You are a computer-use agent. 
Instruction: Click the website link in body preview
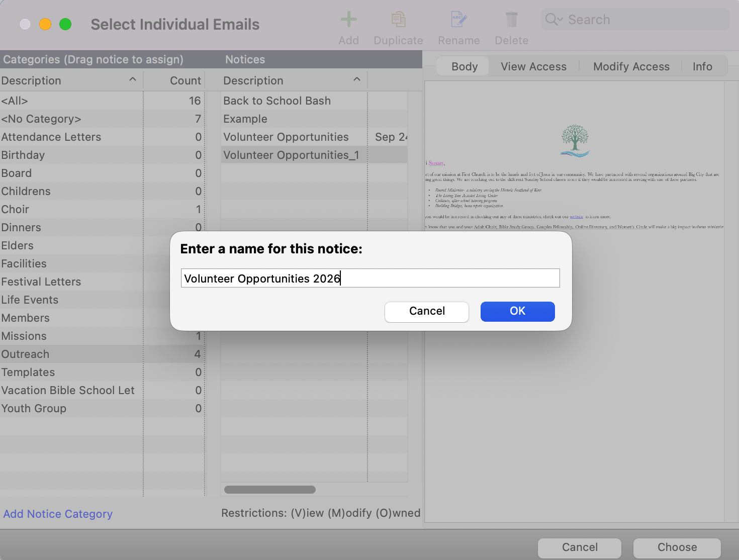point(576,217)
